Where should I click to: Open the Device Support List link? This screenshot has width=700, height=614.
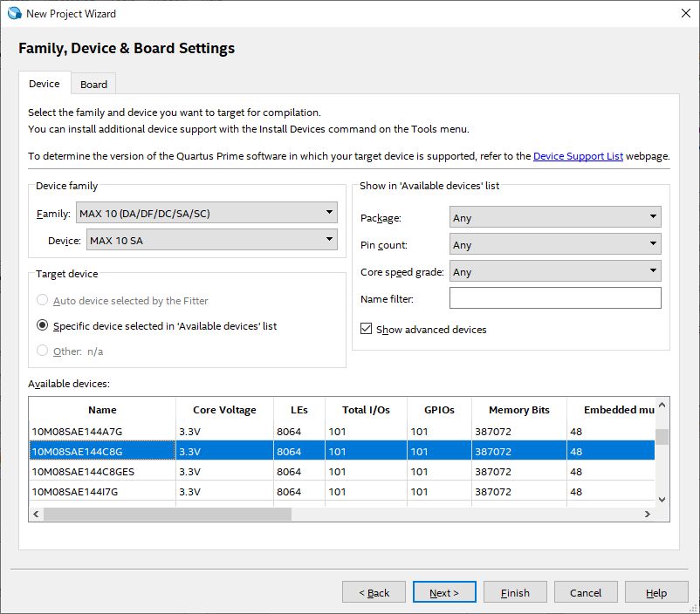click(x=578, y=156)
